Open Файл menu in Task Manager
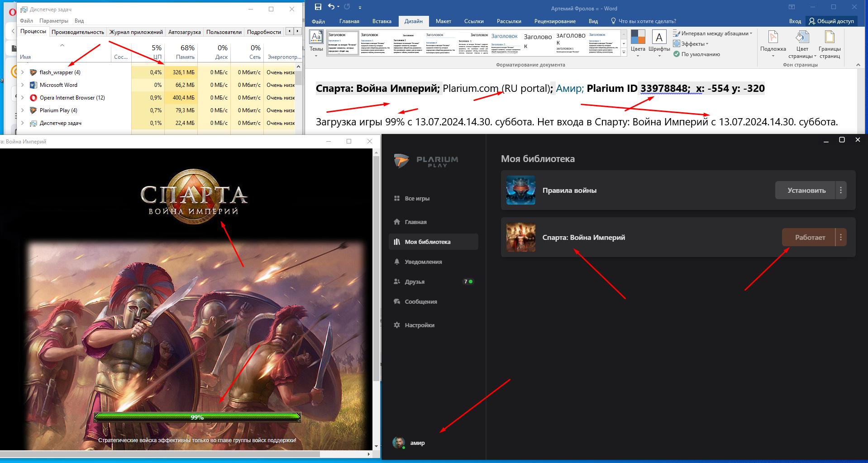The width and height of the screenshot is (868, 463). tap(26, 21)
